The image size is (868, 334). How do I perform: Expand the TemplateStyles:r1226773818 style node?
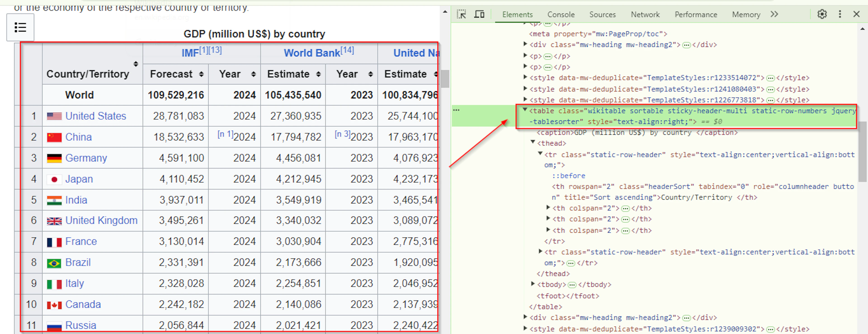point(525,99)
